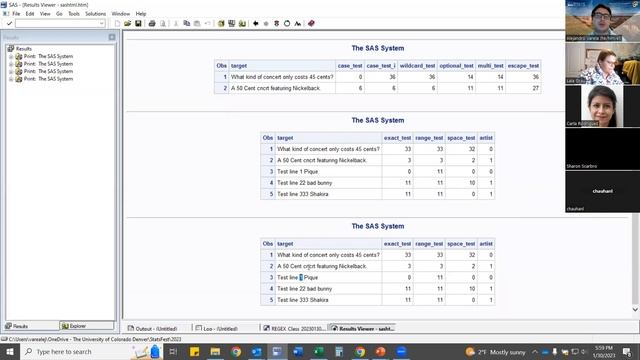
Task: Open the View menu
Action: (x=45, y=14)
